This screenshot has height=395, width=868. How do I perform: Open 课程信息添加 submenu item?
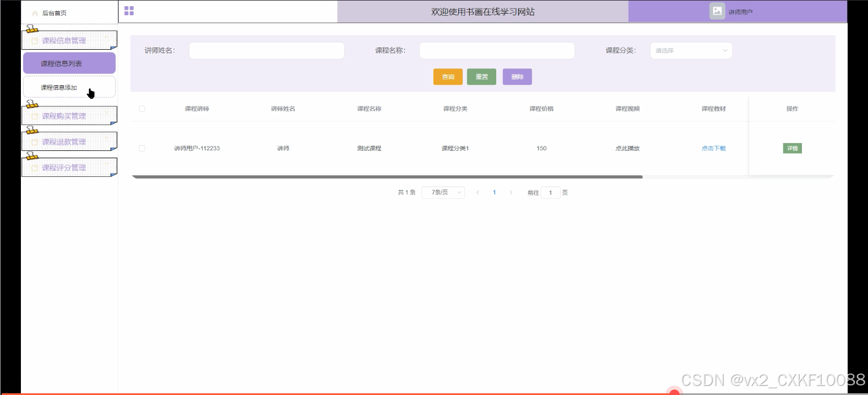click(70, 87)
